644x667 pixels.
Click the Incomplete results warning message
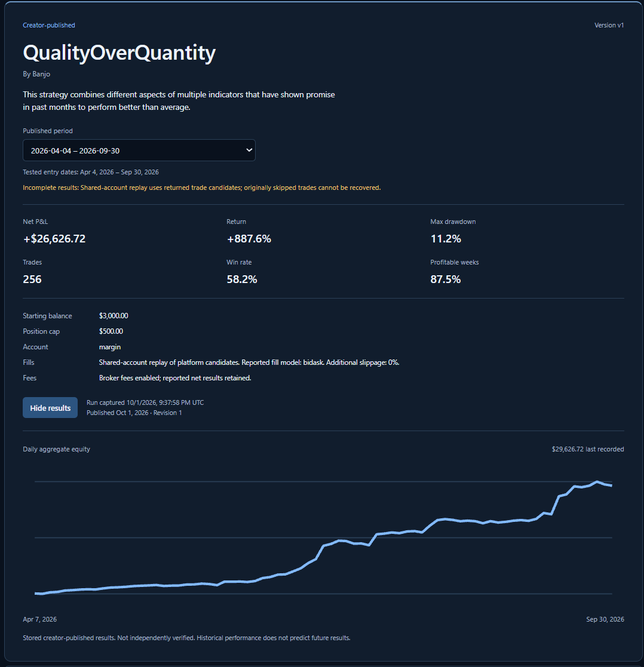point(202,188)
